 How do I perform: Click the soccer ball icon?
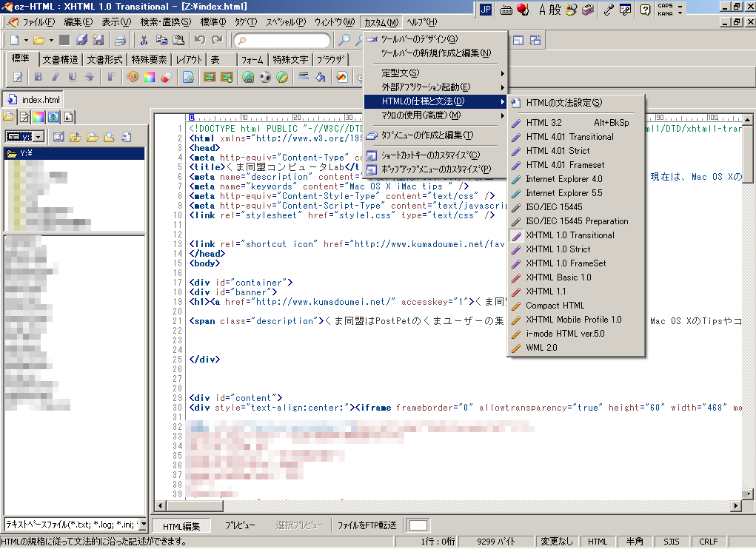(265, 77)
